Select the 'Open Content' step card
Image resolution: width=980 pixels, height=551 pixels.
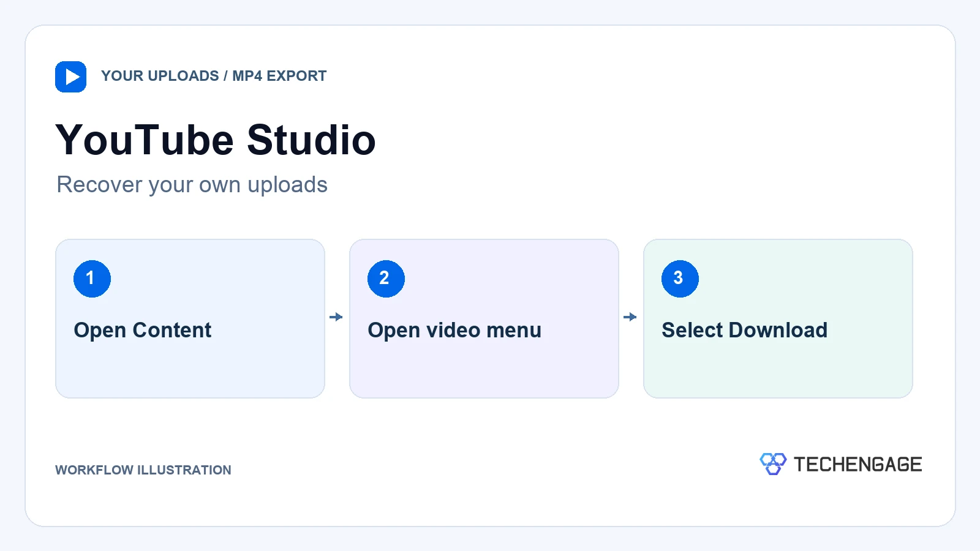[190, 318]
